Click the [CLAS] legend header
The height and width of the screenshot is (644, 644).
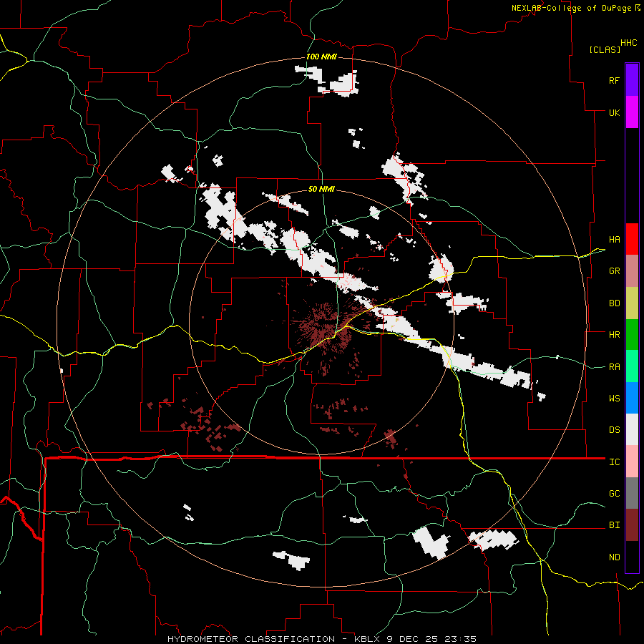(x=605, y=49)
